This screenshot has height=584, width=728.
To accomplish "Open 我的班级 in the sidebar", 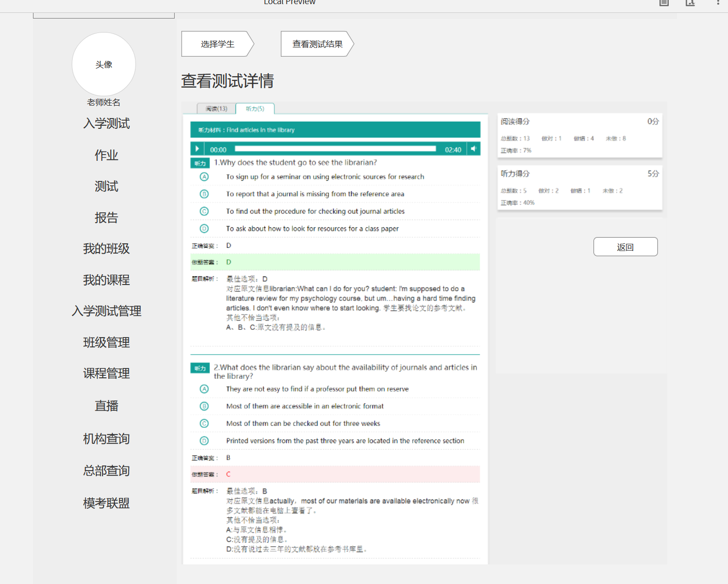I will (107, 248).
